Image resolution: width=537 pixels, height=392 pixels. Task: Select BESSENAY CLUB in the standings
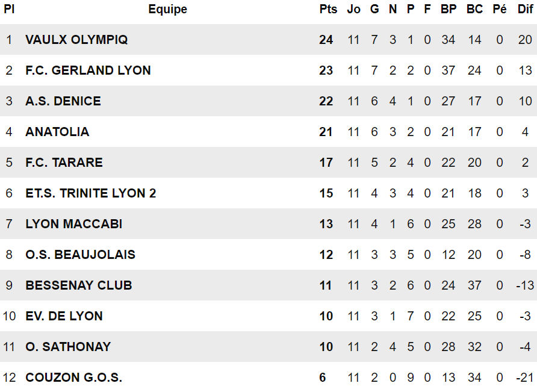(78, 285)
